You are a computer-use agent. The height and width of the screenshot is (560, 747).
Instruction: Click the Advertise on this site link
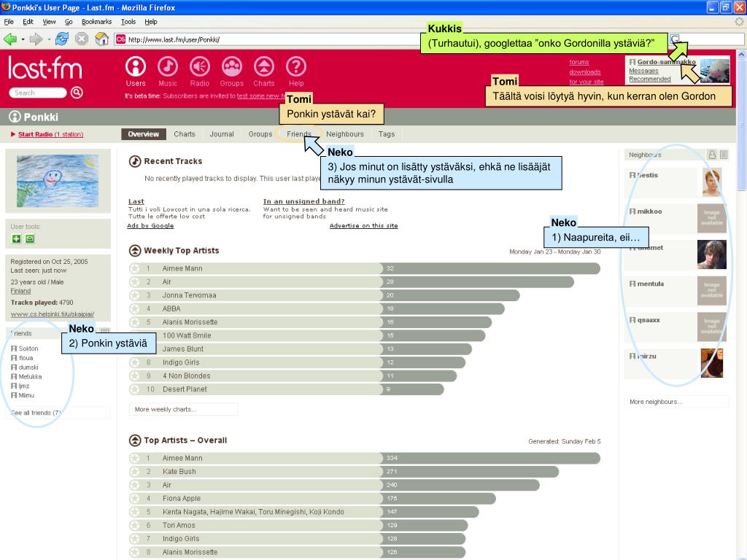[x=363, y=226]
